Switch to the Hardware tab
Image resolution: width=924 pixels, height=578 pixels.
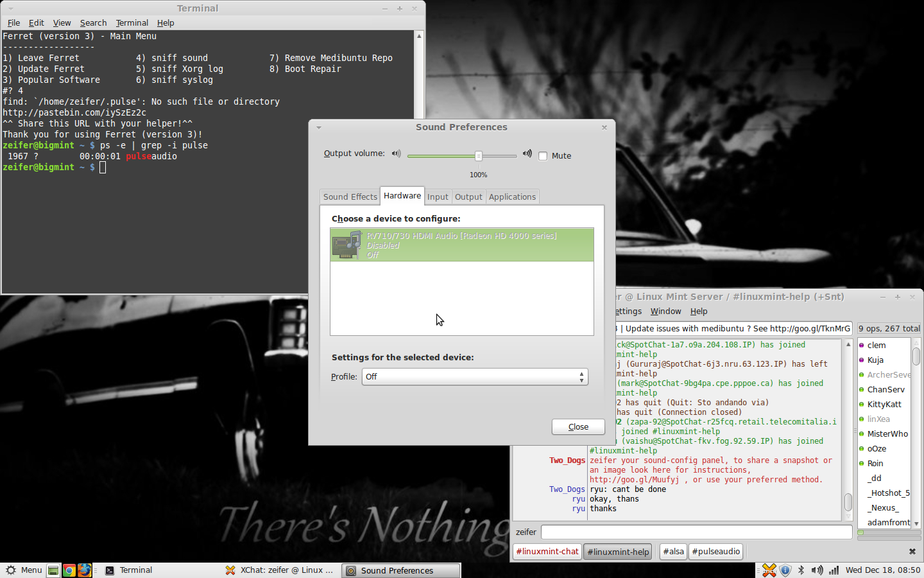(402, 195)
